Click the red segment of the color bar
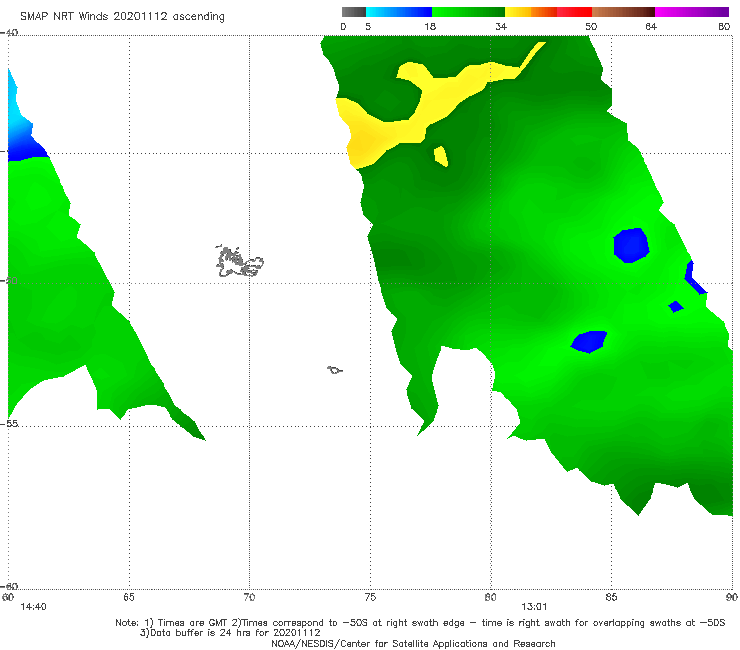Screen dimensions: 740x650 tap(574, 12)
